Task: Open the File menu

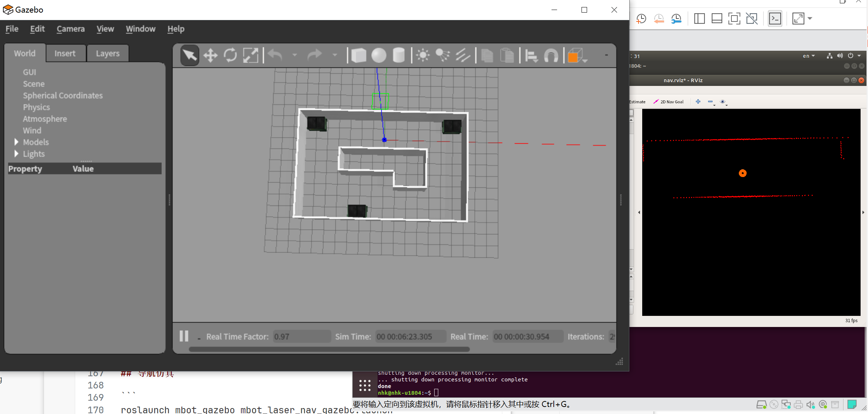Action: 12,29
